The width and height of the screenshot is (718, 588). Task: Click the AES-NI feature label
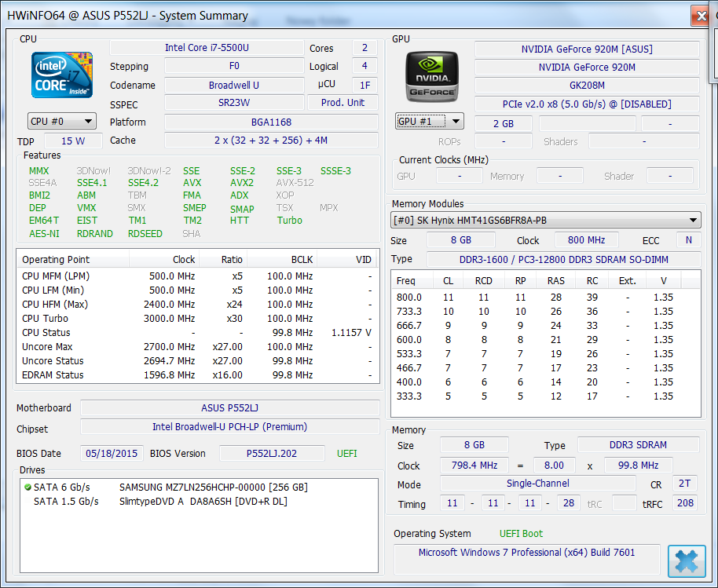[x=44, y=234]
